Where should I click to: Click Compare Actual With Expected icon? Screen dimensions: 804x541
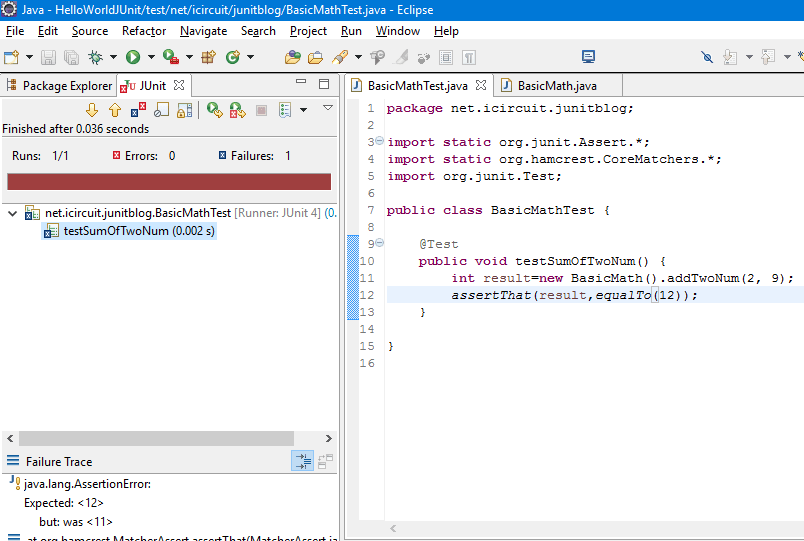tap(325, 462)
